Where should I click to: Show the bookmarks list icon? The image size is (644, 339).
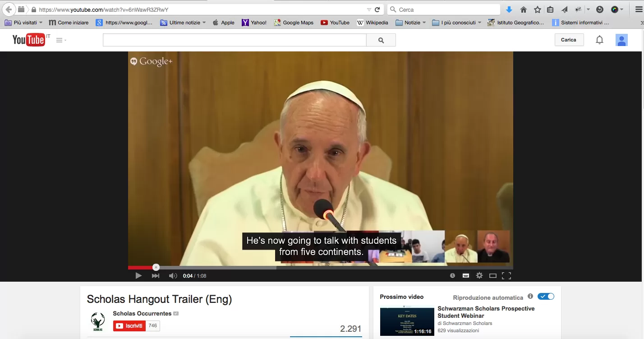550,9
